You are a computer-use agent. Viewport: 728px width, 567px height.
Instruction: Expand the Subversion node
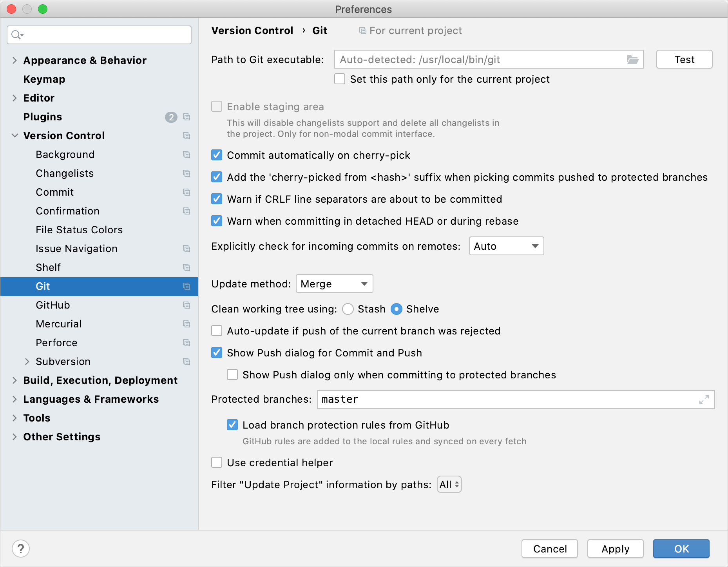[x=27, y=362]
